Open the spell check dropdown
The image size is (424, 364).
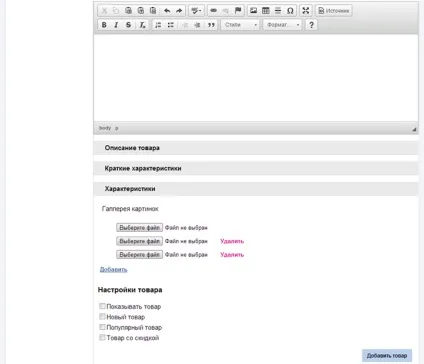196,11
